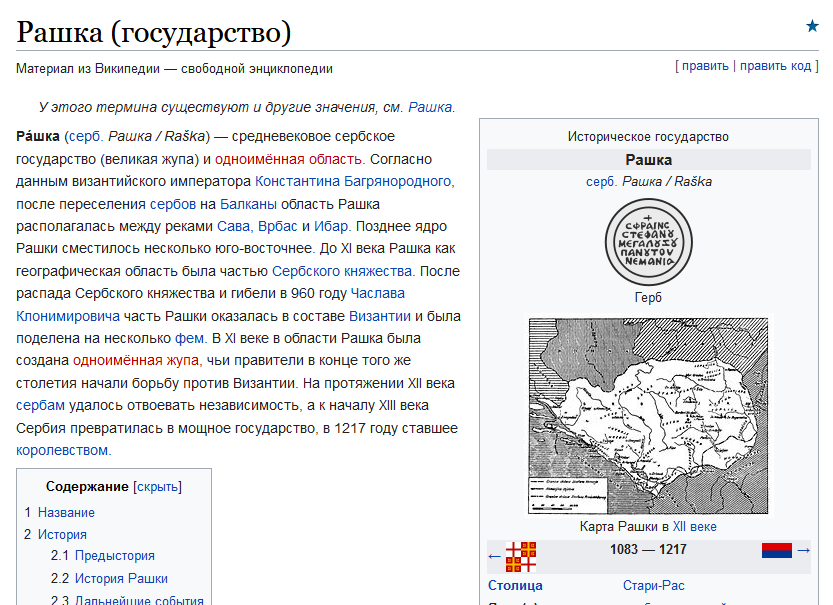Viewport: 833px width, 605px height.
Task: Click the infobox header «Рашка»
Action: click(x=649, y=160)
